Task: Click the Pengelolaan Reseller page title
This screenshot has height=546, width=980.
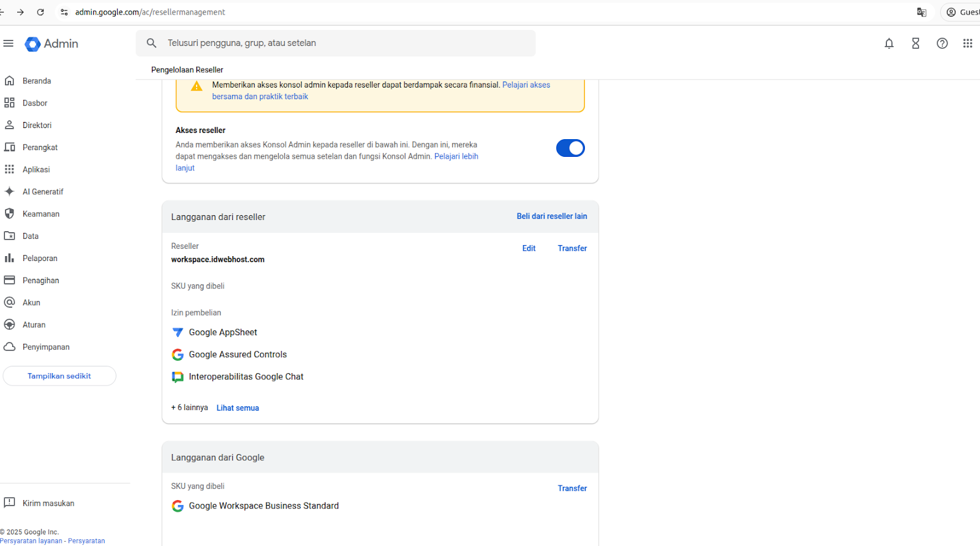Action: coord(187,70)
